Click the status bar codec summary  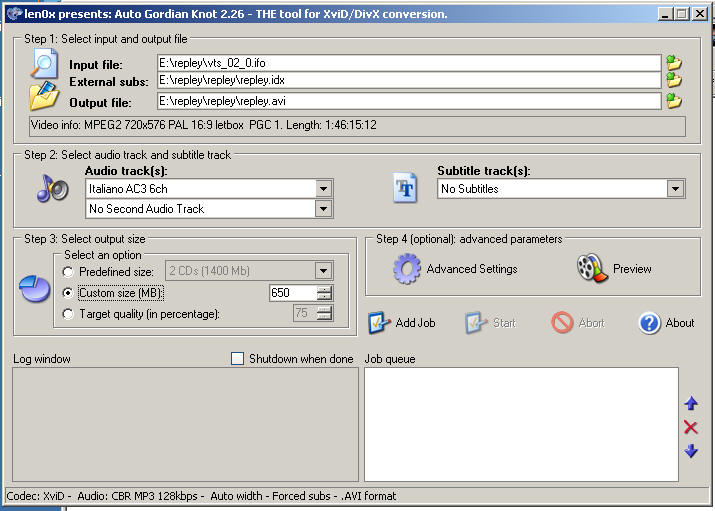(x=201, y=496)
